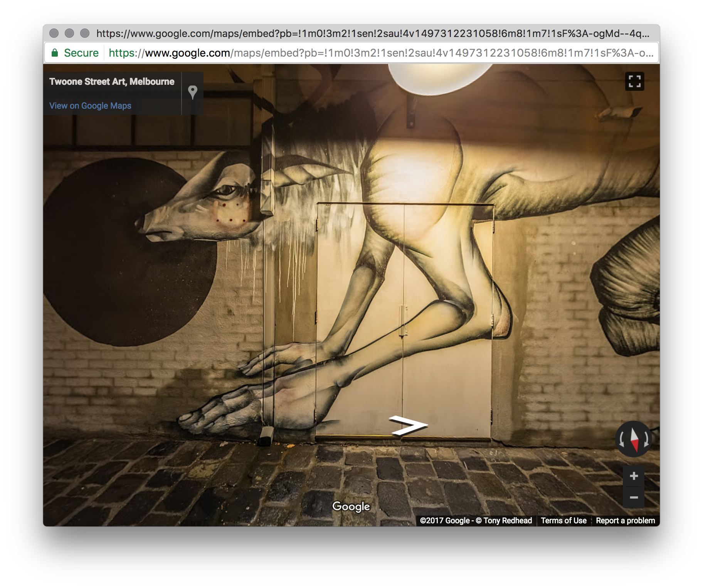Click the map pin icon beside the place title
This screenshot has height=588, width=703.
[192, 92]
